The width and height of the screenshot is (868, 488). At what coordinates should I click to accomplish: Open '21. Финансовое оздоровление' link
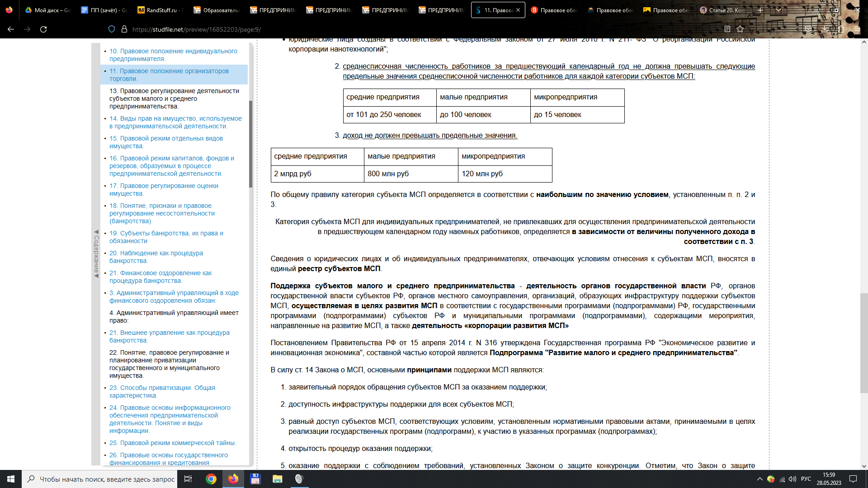[160, 277]
